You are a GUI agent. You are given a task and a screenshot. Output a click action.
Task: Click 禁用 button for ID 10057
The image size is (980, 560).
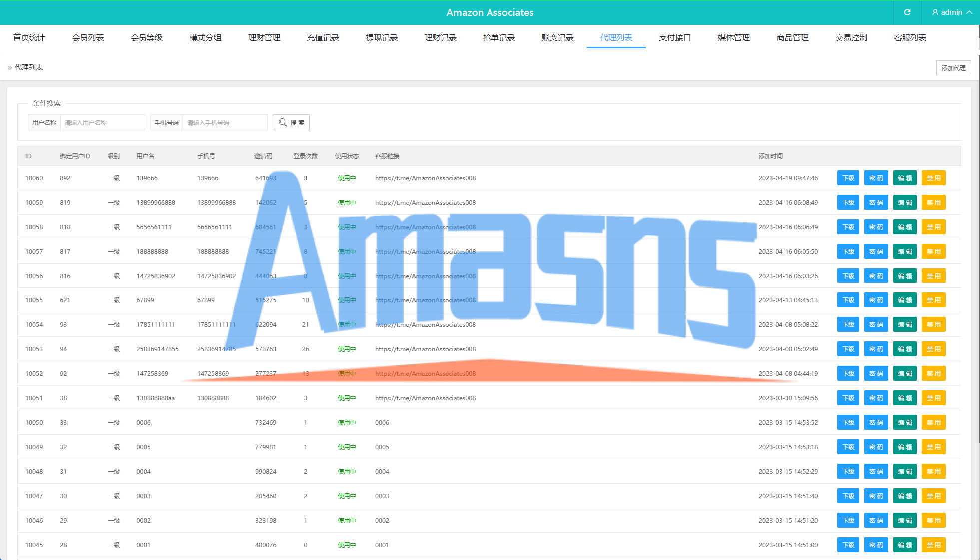tap(933, 252)
